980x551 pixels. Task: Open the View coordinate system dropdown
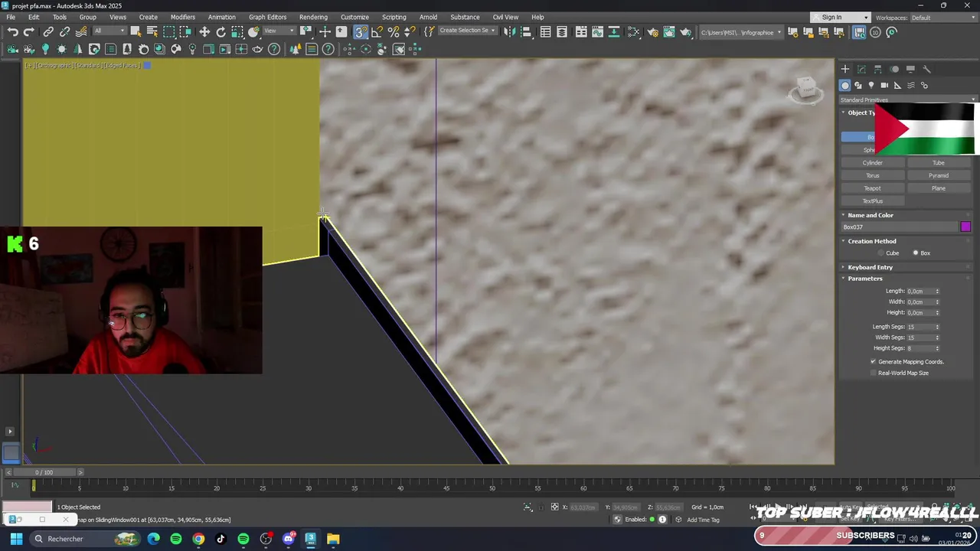[279, 31]
